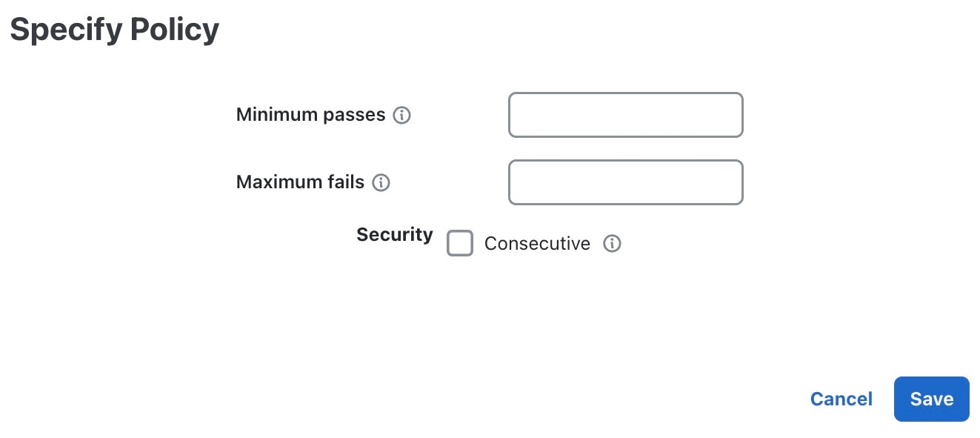
Task: Toggle the Security Consecutive box
Action: pyautogui.click(x=460, y=243)
